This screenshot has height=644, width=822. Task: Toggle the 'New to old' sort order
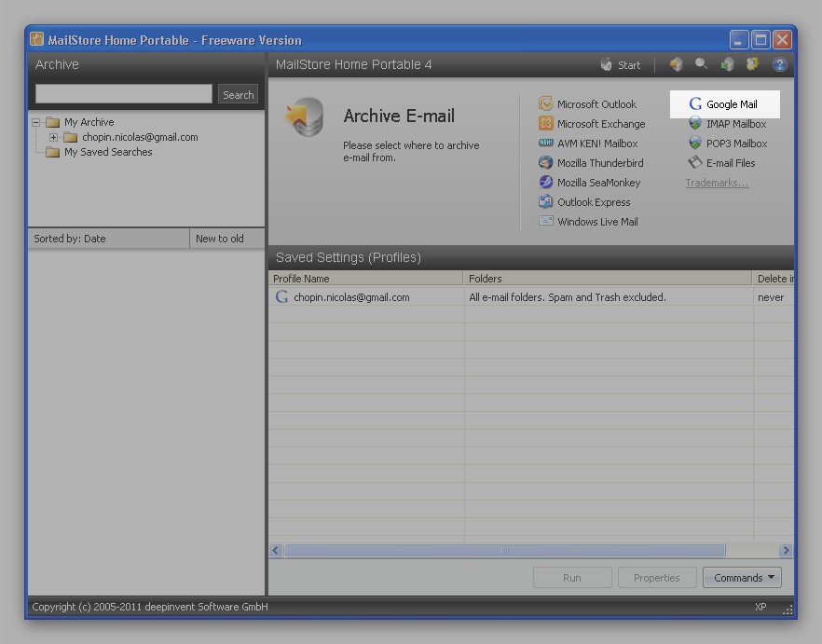coord(227,239)
